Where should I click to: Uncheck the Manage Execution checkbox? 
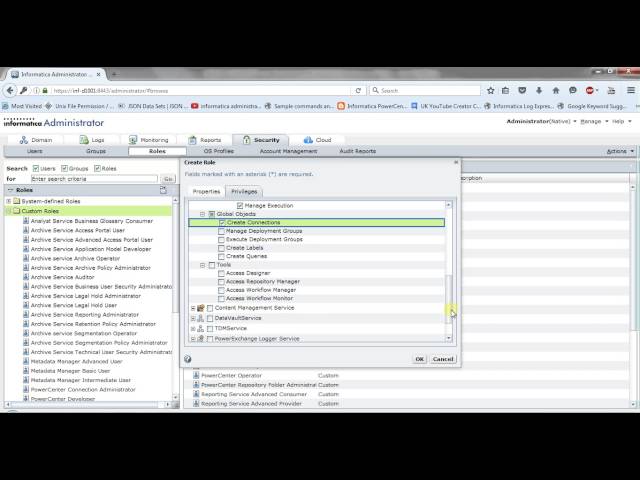coord(240,206)
